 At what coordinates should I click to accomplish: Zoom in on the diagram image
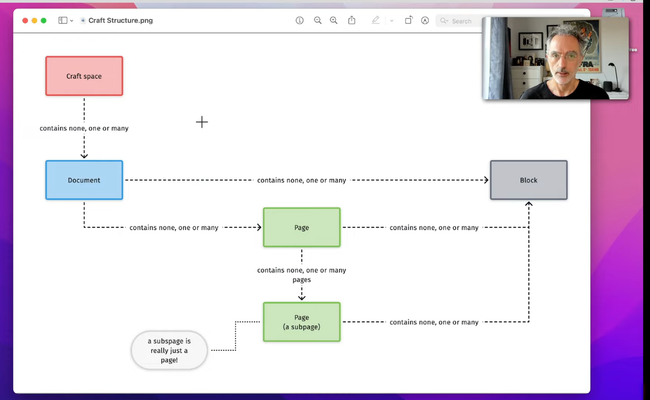click(x=334, y=20)
